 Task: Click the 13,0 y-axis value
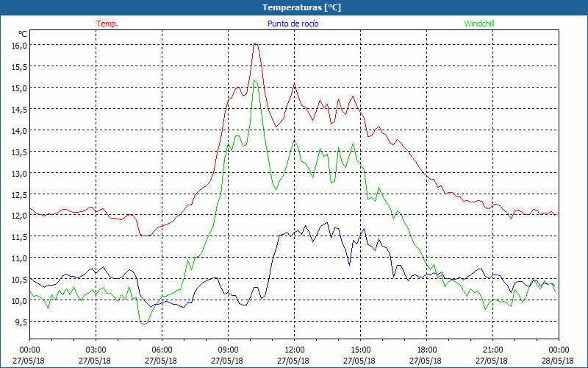tap(20, 174)
